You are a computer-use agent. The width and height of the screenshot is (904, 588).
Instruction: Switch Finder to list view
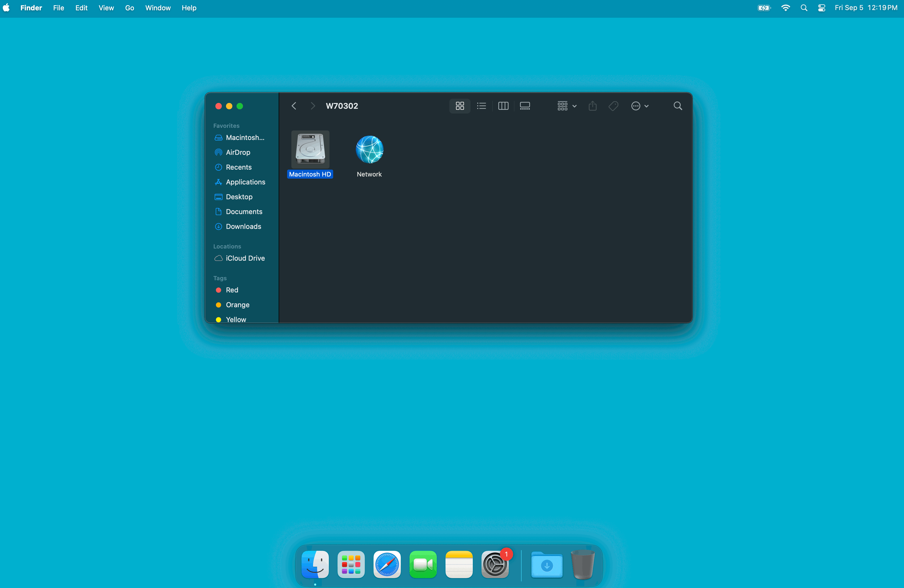pos(481,106)
